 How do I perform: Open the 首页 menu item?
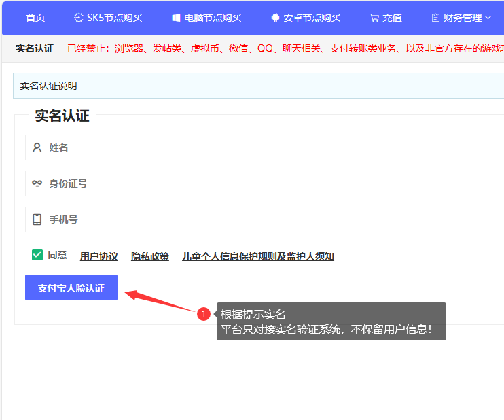pos(35,18)
